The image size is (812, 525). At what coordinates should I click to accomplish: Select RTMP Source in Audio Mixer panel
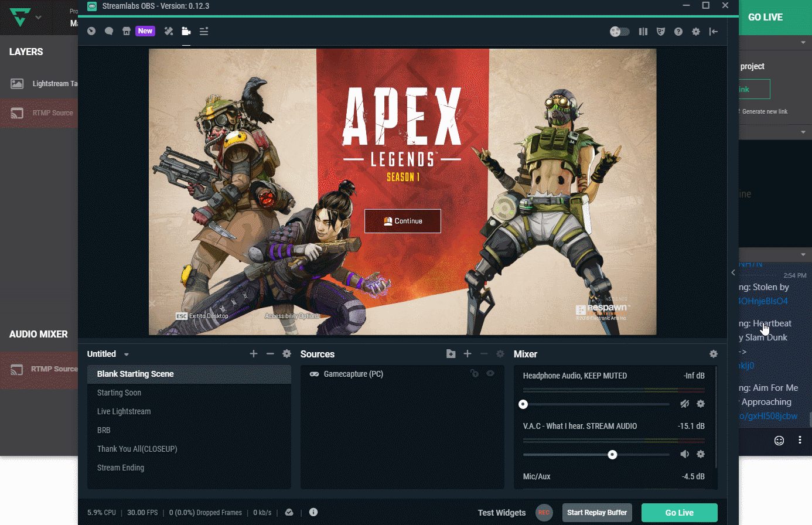(39, 369)
